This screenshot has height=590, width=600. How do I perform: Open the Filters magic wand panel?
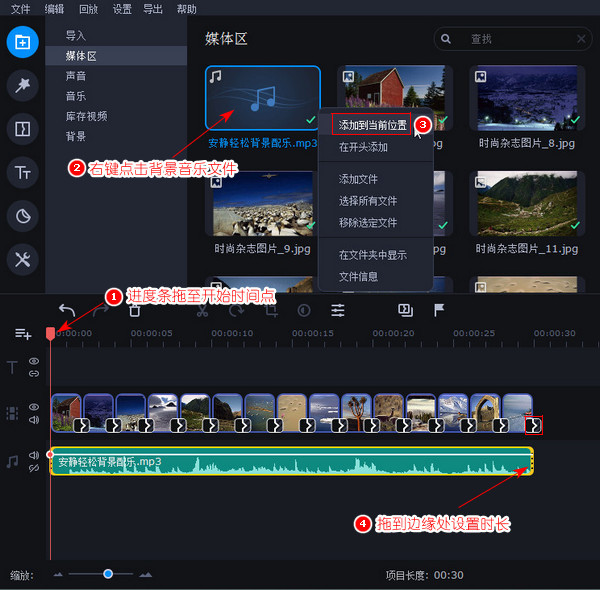coord(23,85)
